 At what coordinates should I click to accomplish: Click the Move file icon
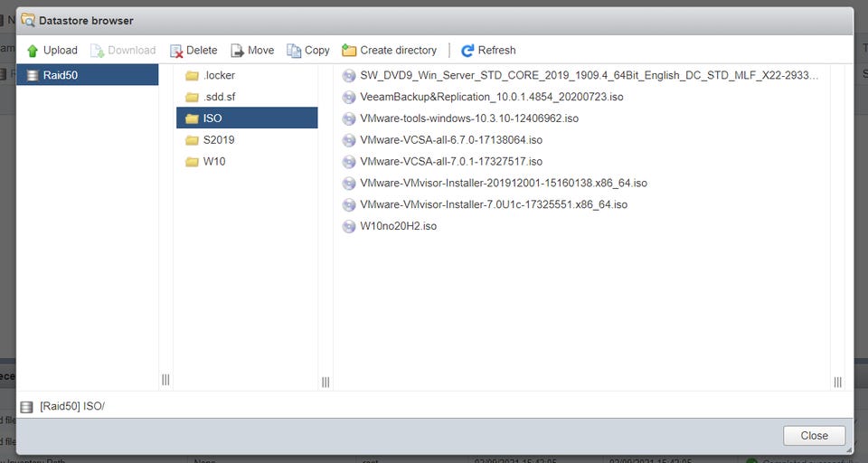pos(238,51)
